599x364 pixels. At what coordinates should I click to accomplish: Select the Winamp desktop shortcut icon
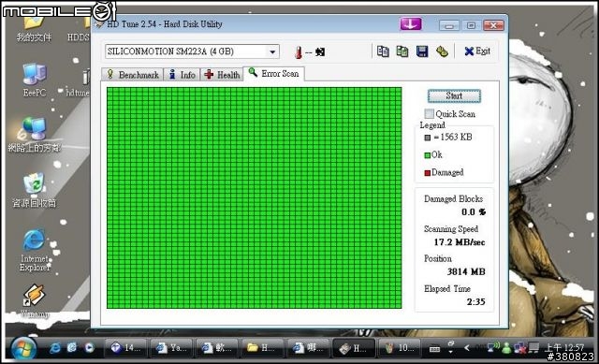35,300
